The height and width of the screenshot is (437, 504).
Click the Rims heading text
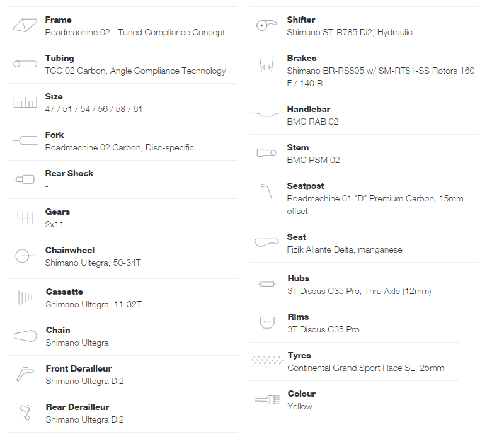(x=298, y=317)
